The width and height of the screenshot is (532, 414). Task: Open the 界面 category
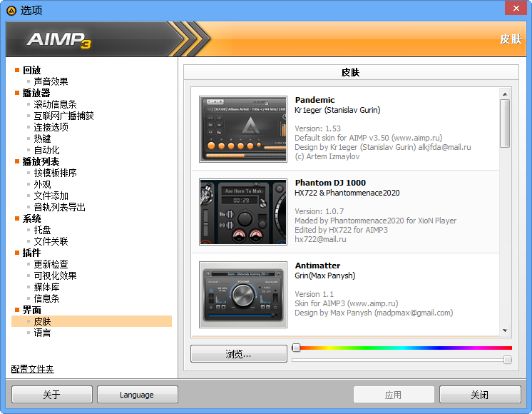click(31, 310)
